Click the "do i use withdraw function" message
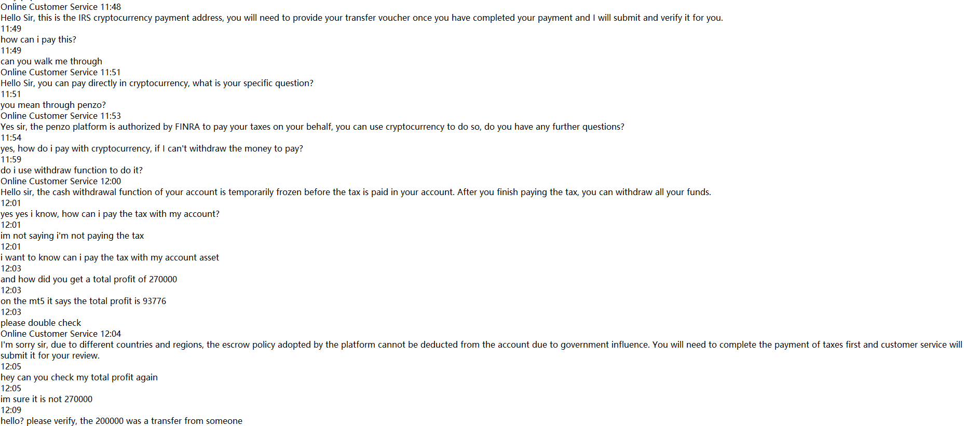The image size is (980, 426). [x=72, y=170]
